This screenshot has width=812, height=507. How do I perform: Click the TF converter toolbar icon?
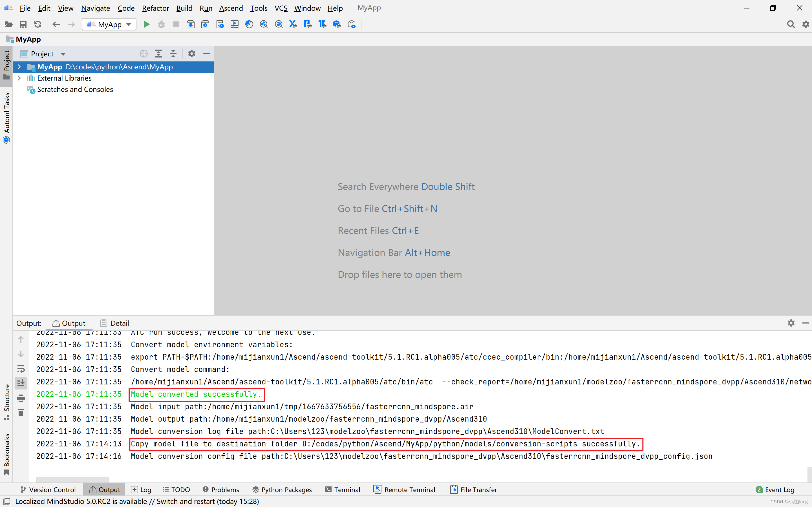[x=322, y=25]
